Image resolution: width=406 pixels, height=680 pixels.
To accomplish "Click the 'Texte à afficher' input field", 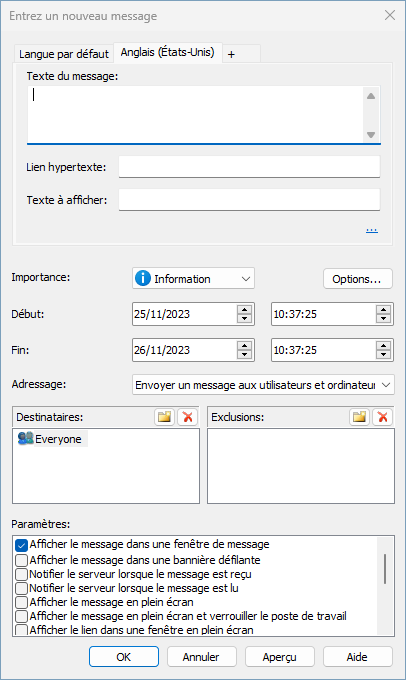I will (x=249, y=199).
